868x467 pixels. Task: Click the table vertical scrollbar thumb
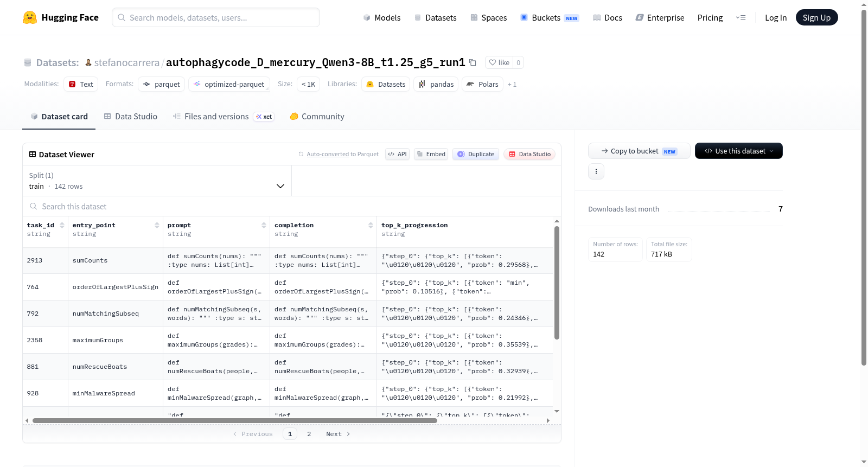point(557,283)
